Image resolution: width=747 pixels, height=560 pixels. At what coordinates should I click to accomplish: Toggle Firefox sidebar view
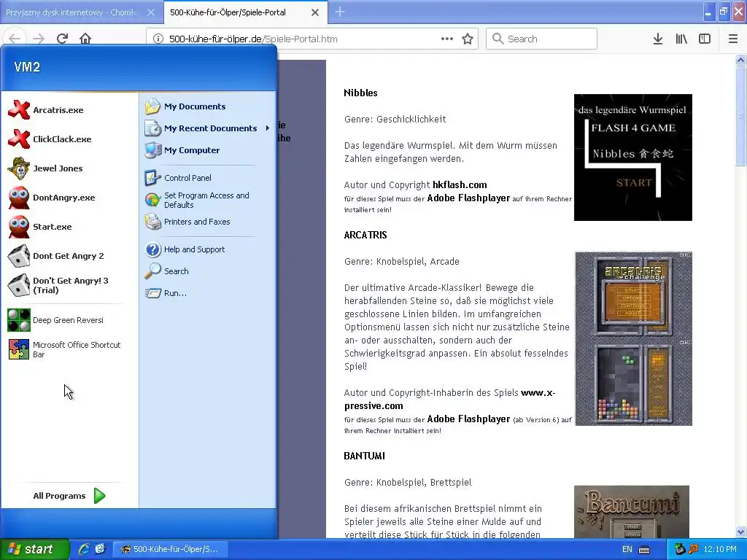(x=705, y=39)
